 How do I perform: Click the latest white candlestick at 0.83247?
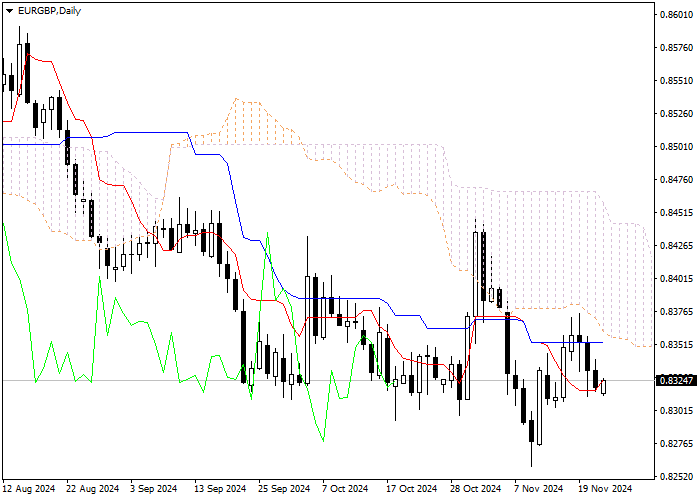[x=604, y=387]
